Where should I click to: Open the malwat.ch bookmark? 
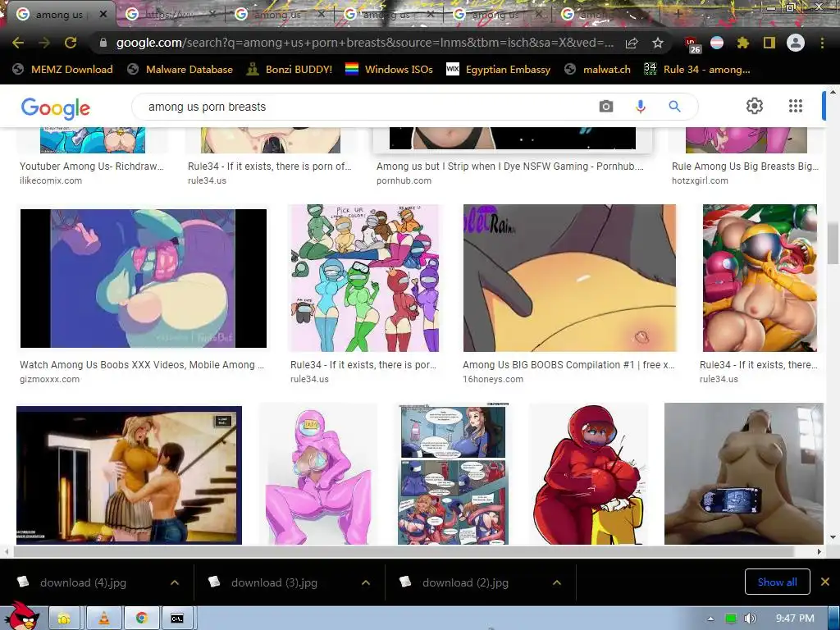tap(597, 69)
